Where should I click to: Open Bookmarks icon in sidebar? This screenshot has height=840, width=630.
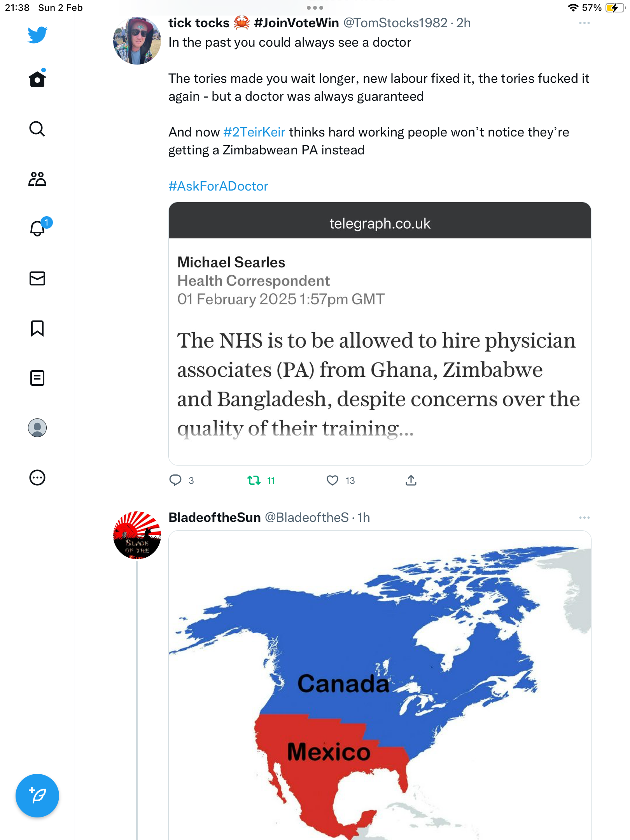[x=37, y=328]
